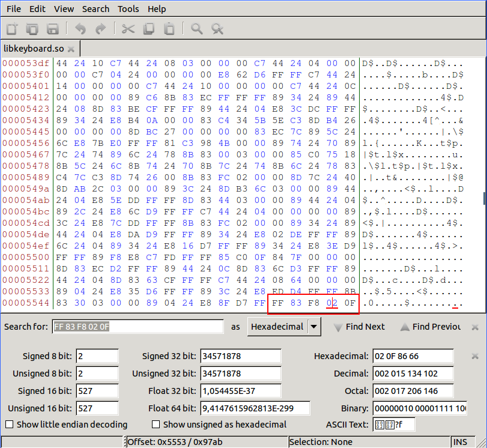487x448 pixels.
Task: Open Find using the magnifier icon
Action: click(x=196, y=28)
